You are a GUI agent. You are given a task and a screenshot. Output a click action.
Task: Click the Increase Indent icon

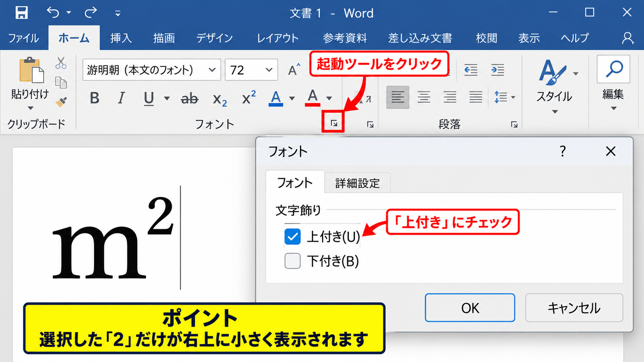click(498, 70)
